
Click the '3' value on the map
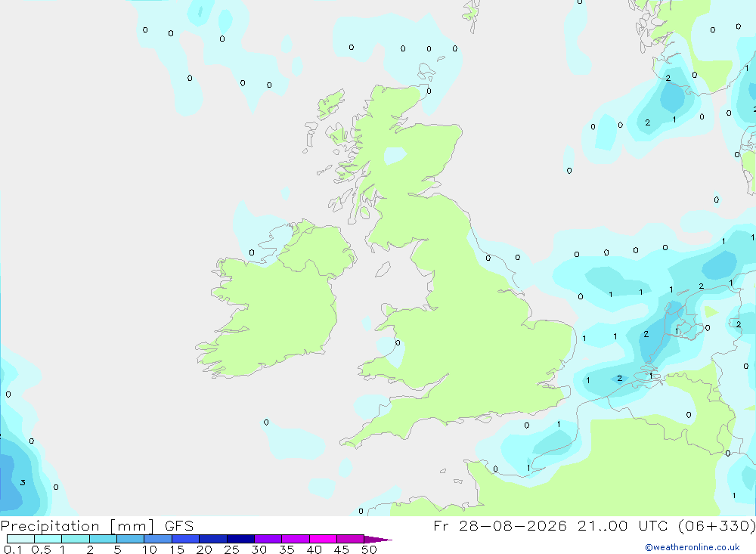pos(23,483)
